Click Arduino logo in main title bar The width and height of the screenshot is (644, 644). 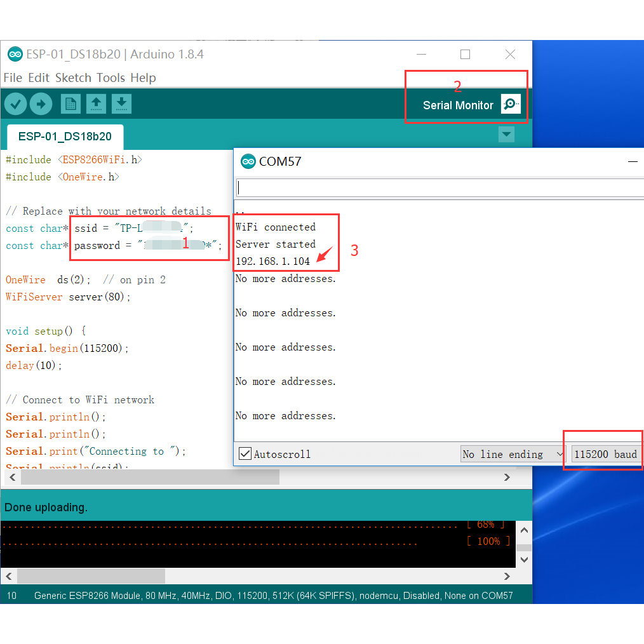15,54
